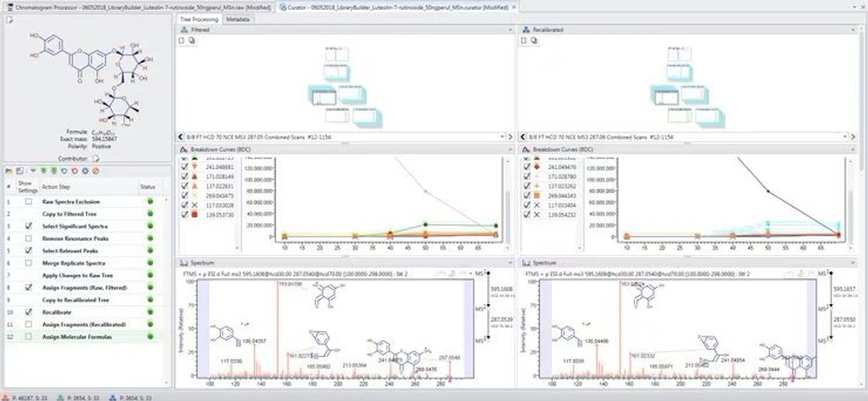This screenshot has height=401, width=868.
Task: Click the right Spectrum panel icon
Action: tap(525, 263)
